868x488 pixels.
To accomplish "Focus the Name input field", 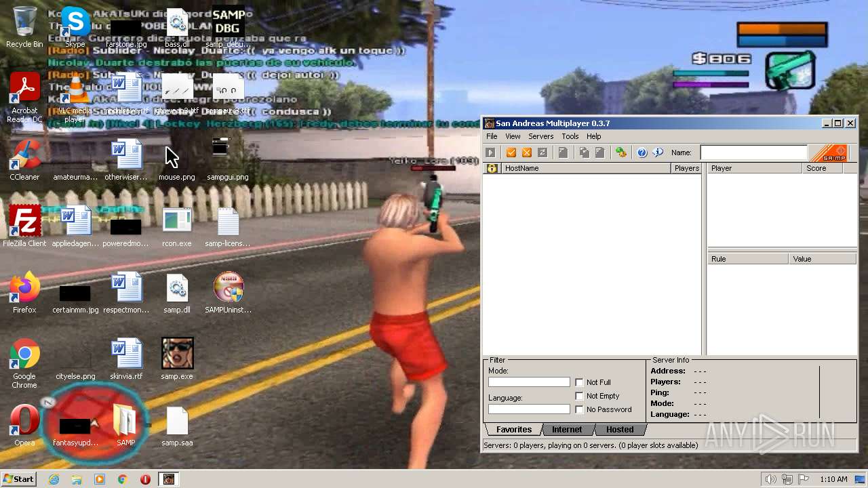I will pyautogui.click(x=753, y=153).
